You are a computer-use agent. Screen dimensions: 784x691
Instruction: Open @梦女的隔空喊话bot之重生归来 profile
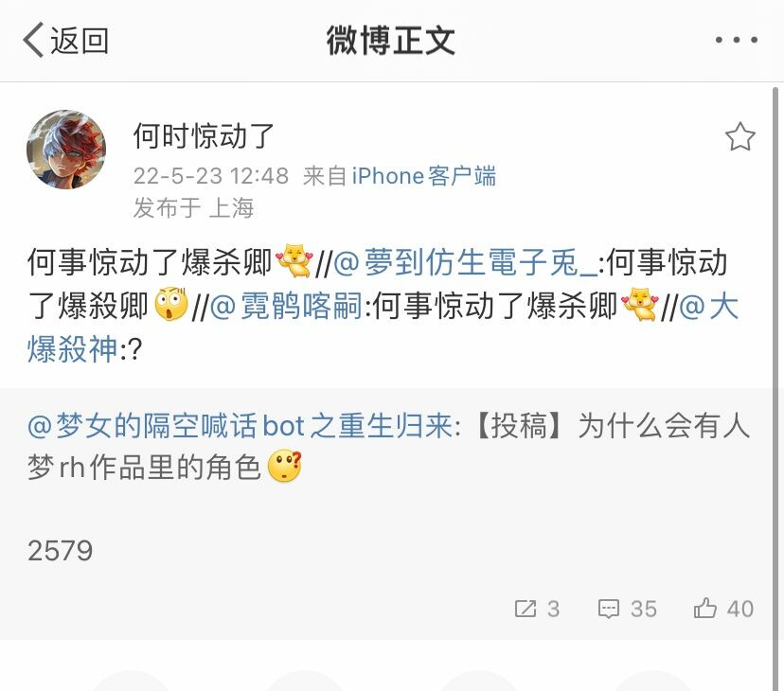tap(240, 427)
